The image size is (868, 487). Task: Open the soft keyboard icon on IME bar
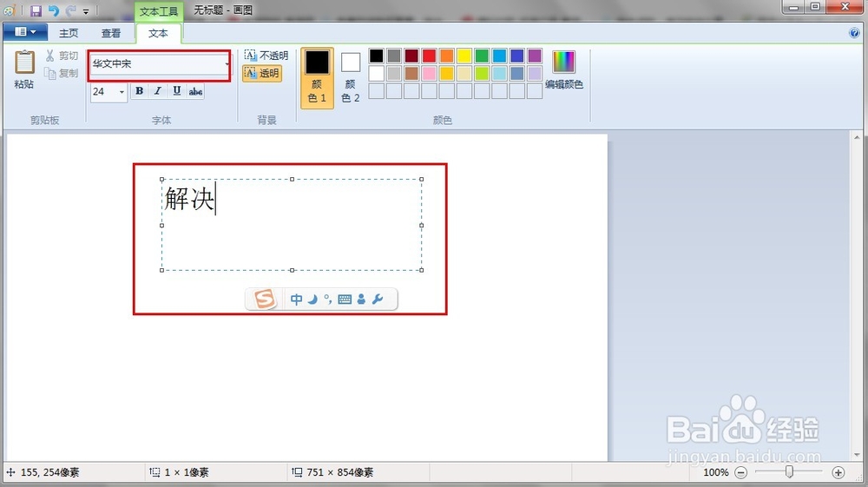click(x=345, y=299)
